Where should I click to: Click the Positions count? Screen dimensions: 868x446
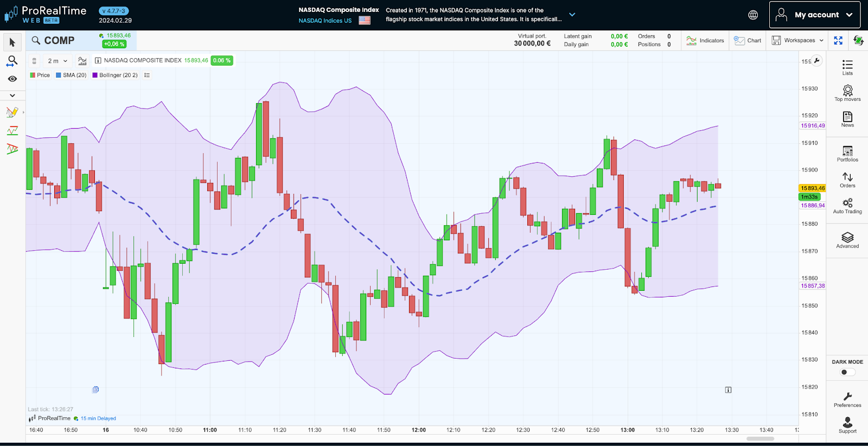(669, 44)
